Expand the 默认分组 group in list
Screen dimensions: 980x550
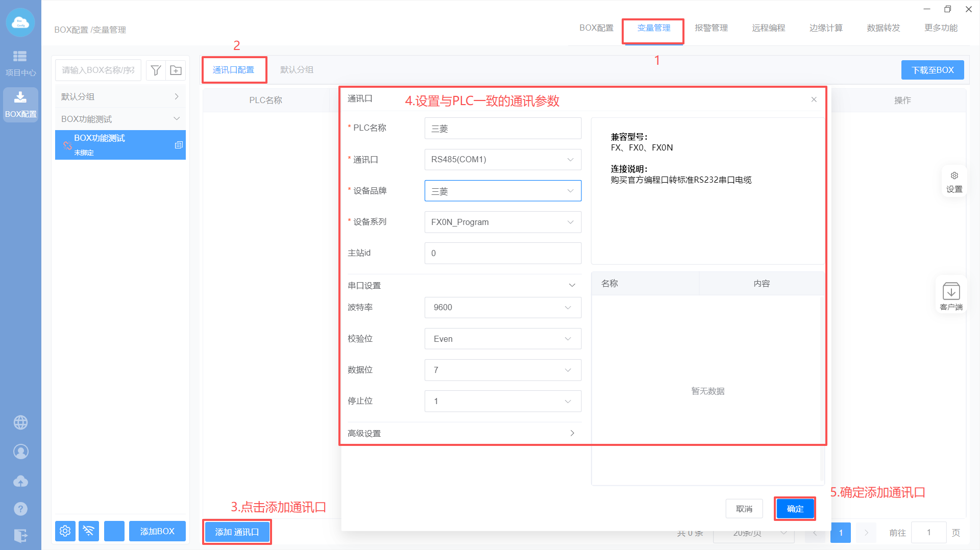point(120,97)
